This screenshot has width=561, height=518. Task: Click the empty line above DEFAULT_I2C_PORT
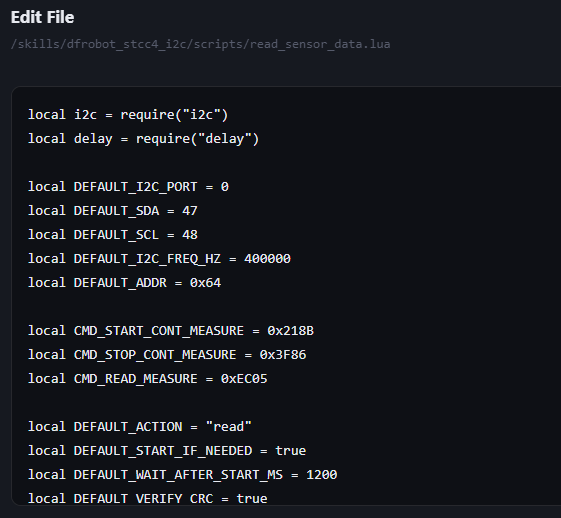(286, 163)
